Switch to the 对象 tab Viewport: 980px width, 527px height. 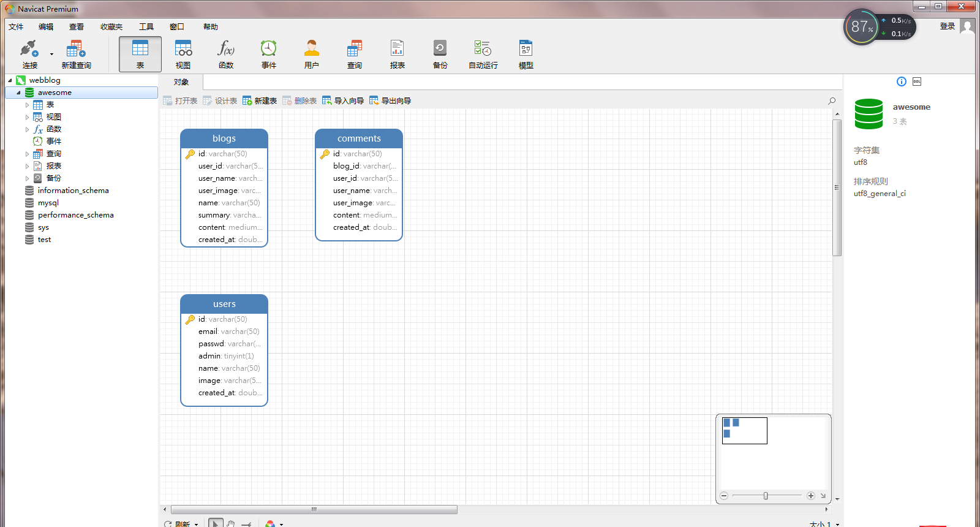(x=181, y=82)
